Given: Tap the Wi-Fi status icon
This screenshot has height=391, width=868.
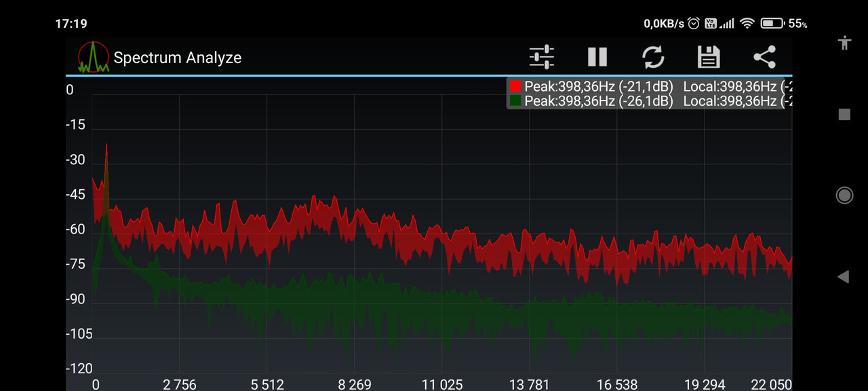Looking at the screenshot, I should click(747, 23).
